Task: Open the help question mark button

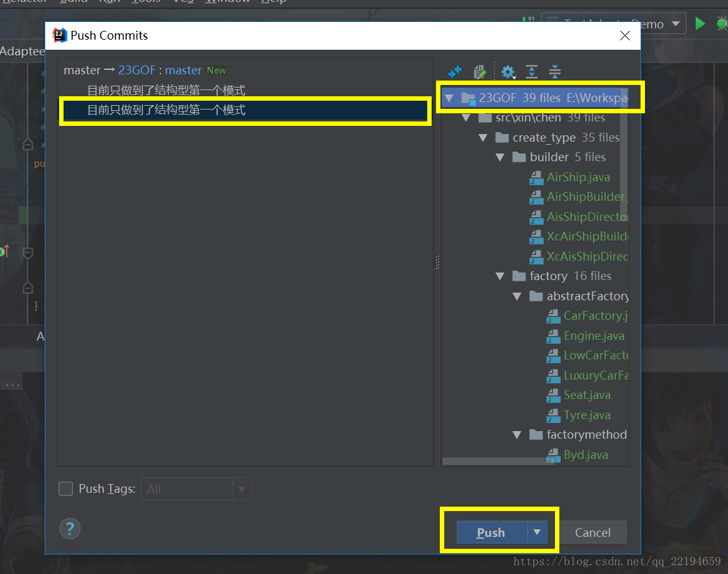Action: pyautogui.click(x=70, y=529)
